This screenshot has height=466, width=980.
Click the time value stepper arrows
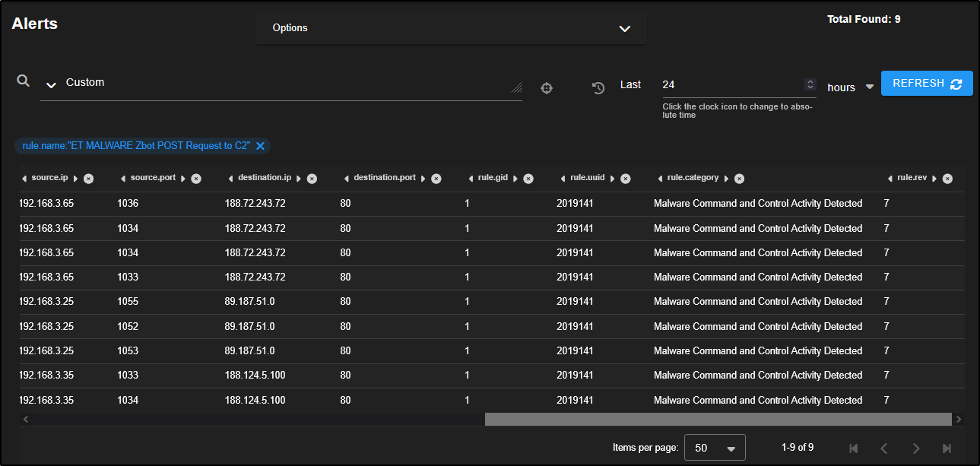pos(810,84)
